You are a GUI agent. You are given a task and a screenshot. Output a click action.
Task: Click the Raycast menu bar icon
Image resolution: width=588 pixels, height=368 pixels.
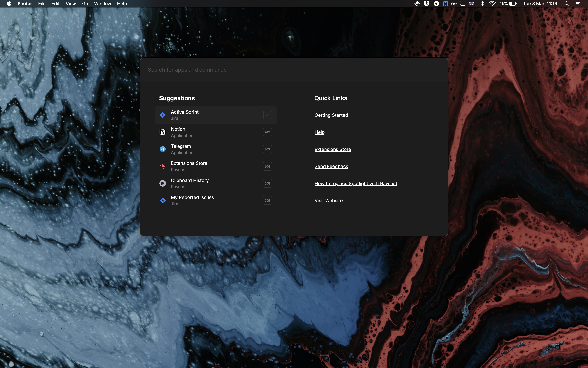point(417,4)
